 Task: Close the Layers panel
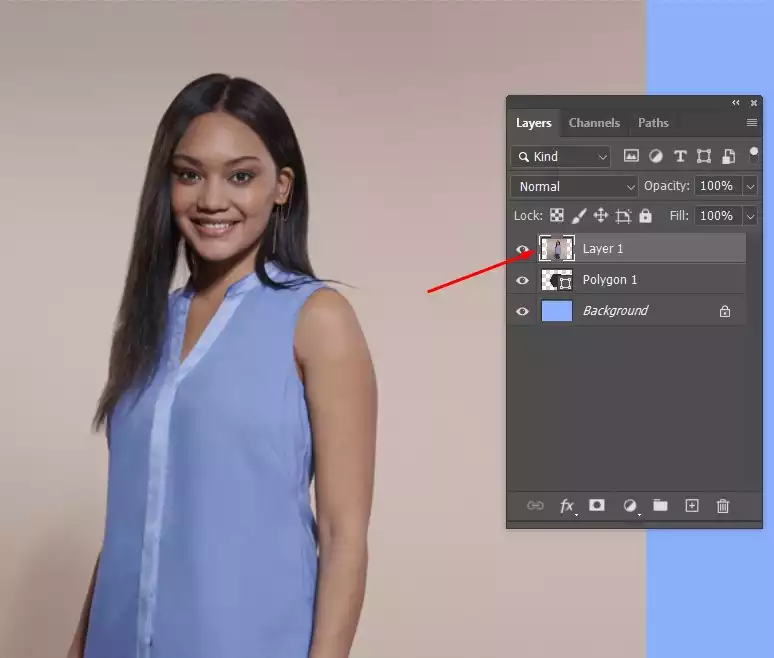754,103
